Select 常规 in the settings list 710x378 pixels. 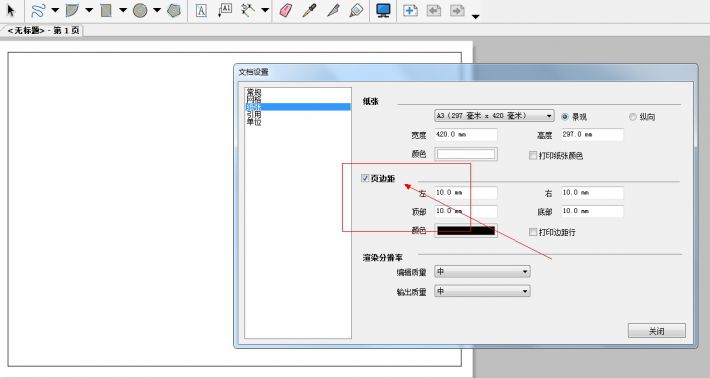coord(254,92)
